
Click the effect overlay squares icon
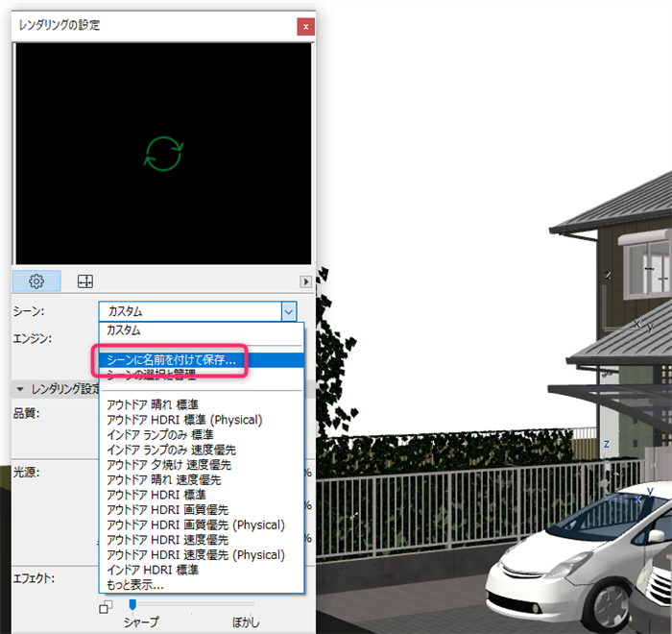click(106, 607)
